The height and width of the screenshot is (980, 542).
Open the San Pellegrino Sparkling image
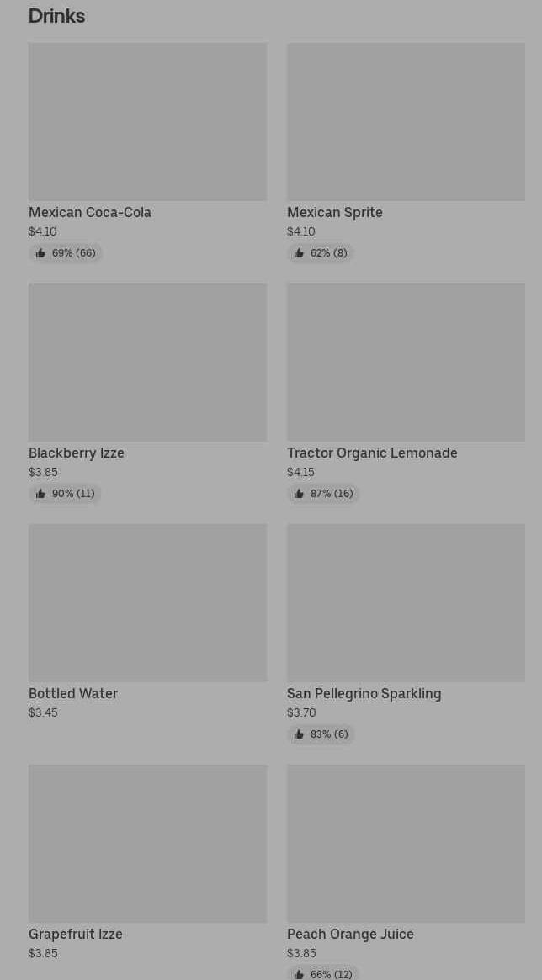coord(406,603)
